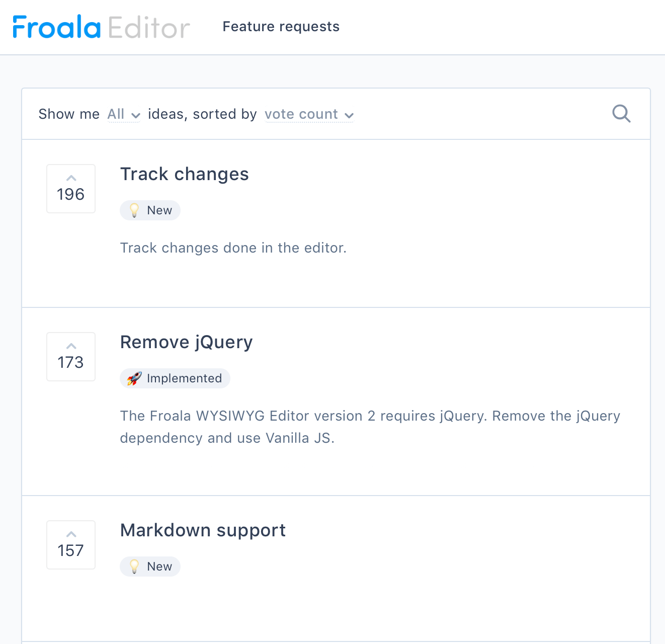665x644 pixels.
Task: Open the "Track changes" feature request
Action: click(184, 174)
